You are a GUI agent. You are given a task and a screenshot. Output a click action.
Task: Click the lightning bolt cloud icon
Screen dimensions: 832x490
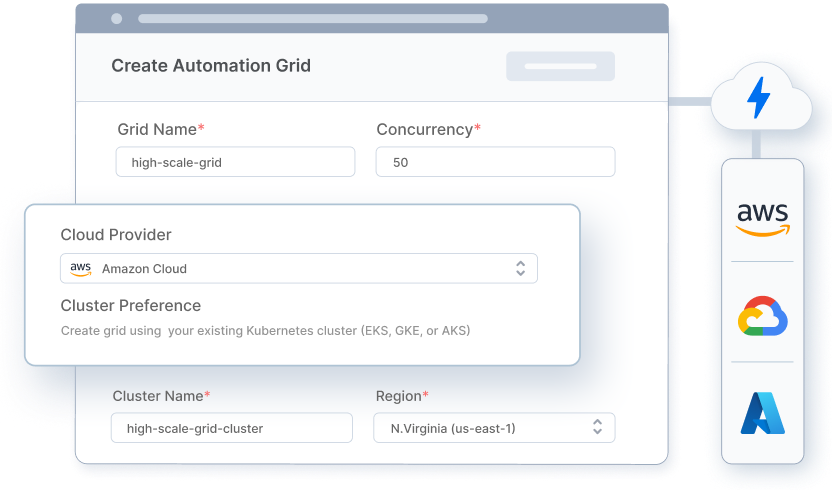click(760, 97)
